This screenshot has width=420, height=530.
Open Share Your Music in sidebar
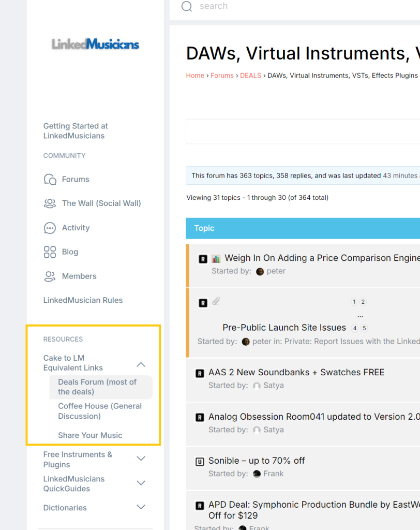coord(90,435)
